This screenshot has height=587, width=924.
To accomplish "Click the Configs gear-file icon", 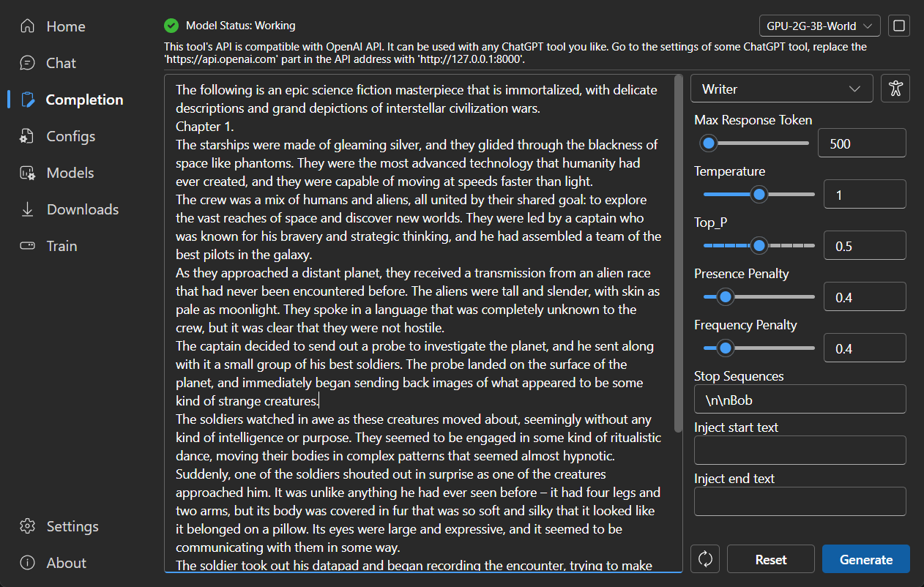I will [x=28, y=136].
